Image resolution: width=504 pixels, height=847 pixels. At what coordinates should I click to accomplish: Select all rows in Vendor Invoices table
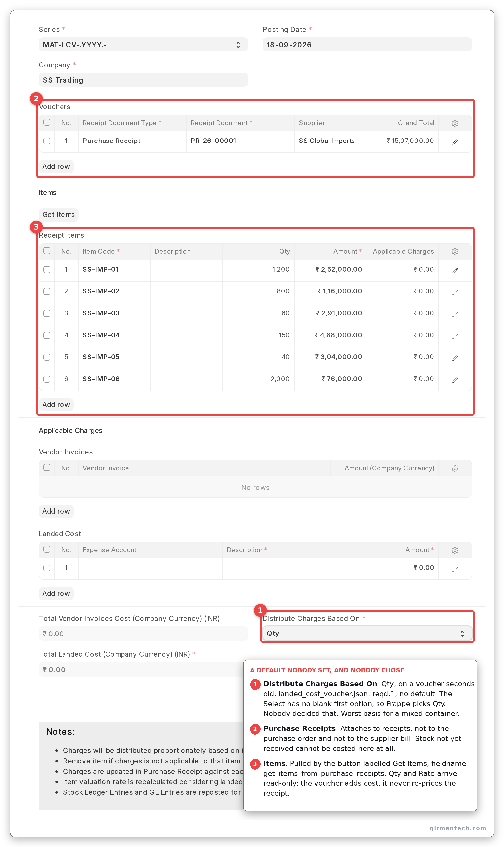pos(47,467)
